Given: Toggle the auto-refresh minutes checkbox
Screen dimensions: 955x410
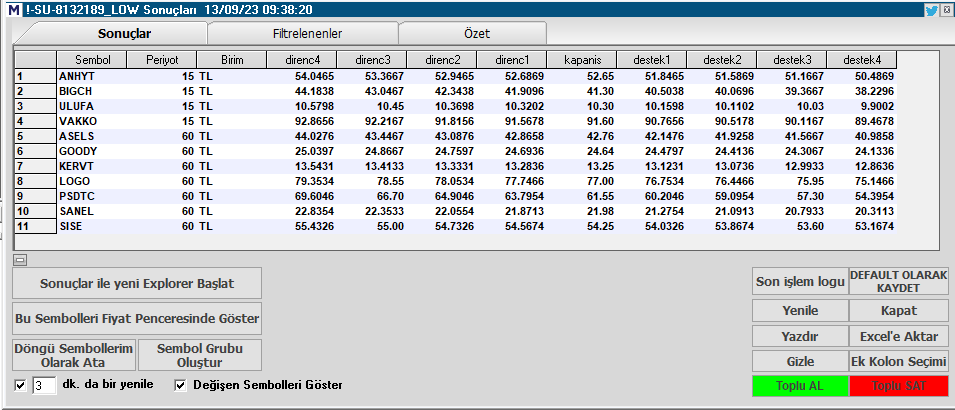Looking at the screenshot, I should pos(21,386).
